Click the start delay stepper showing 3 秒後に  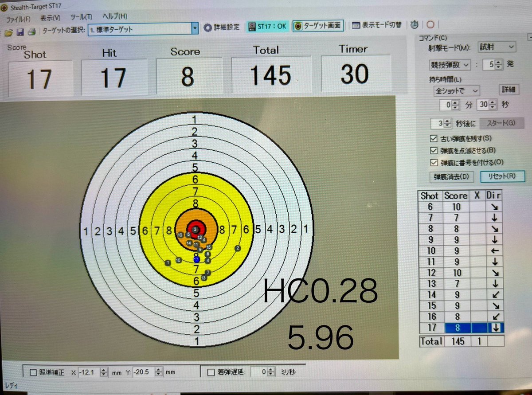point(447,124)
